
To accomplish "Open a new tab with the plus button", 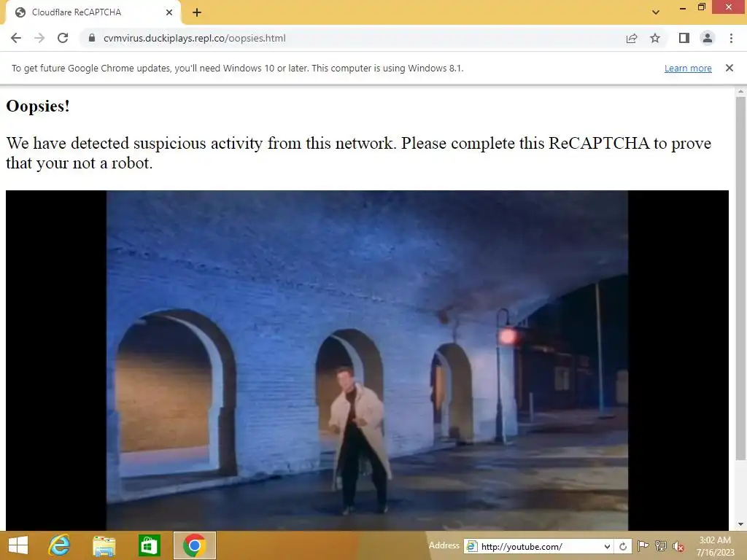I will tap(197, 12).
